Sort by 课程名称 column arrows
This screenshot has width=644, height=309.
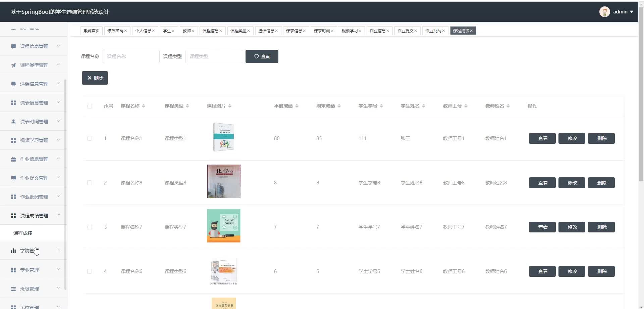point(144,106)
